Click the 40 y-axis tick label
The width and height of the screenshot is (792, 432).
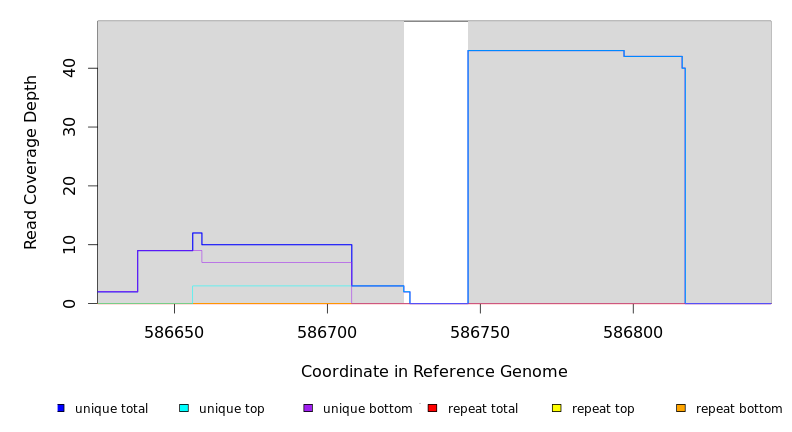[x=69, y=68]
